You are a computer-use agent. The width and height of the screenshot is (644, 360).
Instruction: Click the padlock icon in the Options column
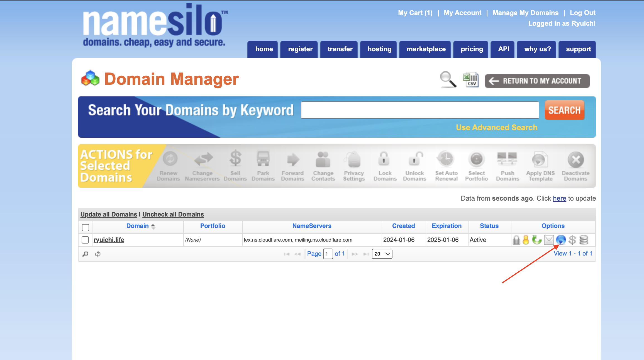click(x=516, y=240)
